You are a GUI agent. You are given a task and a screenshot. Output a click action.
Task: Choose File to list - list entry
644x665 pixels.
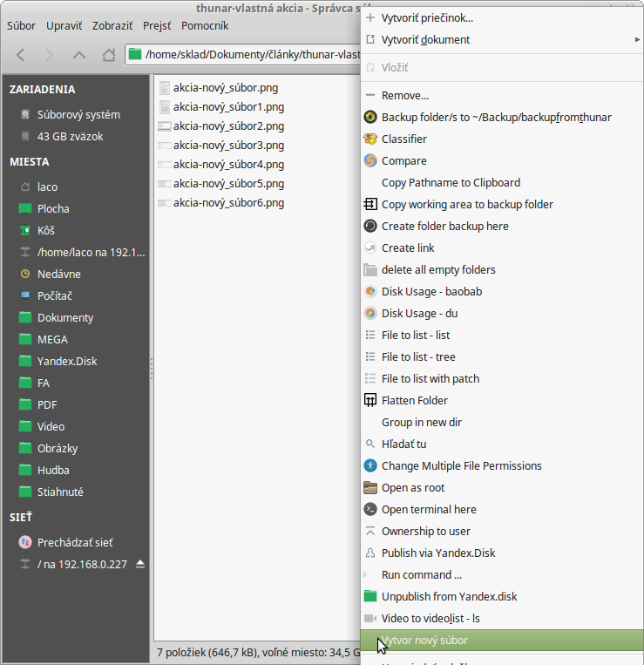point(502,335)
